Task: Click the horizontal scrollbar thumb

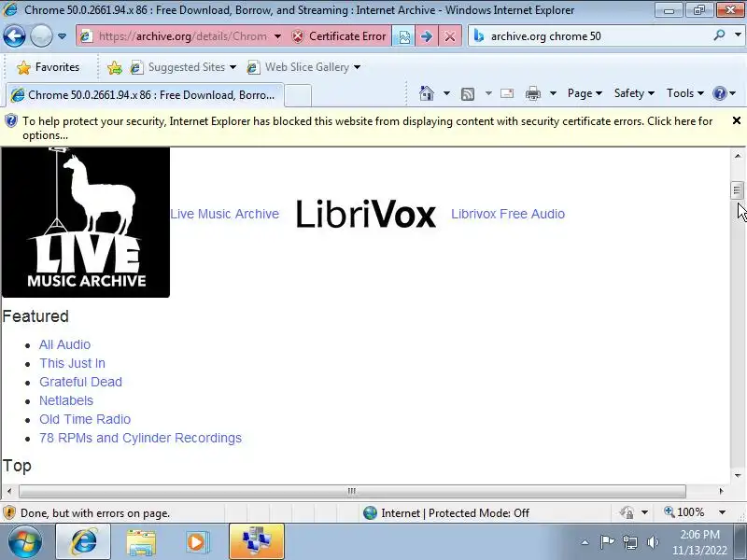Action: click(352, 491)
